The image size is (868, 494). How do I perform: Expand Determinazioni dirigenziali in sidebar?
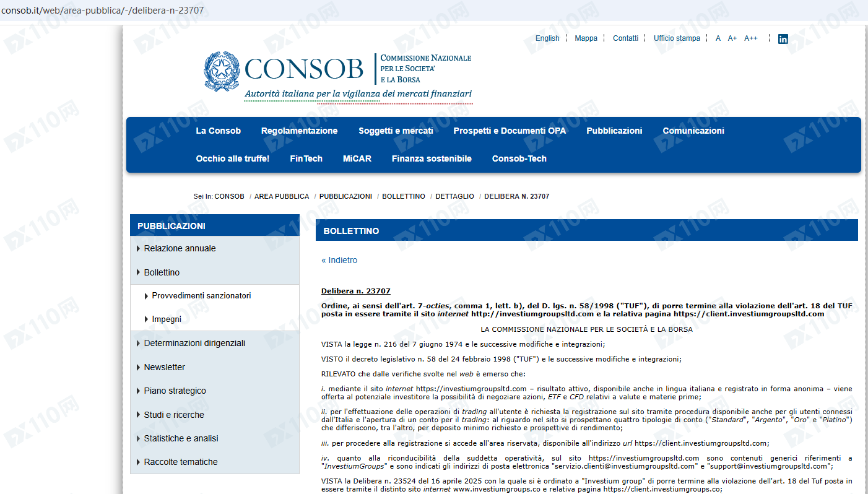[x=194, y=343]
